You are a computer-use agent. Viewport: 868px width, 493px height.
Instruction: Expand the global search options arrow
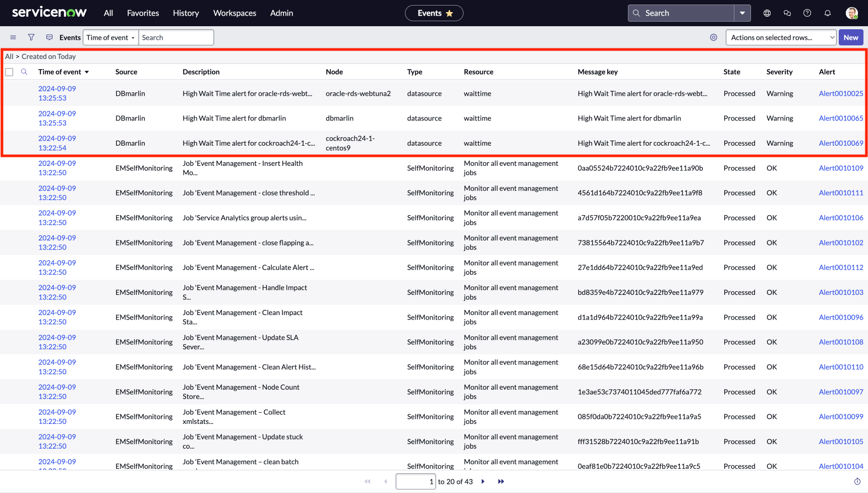coord(742,13)
